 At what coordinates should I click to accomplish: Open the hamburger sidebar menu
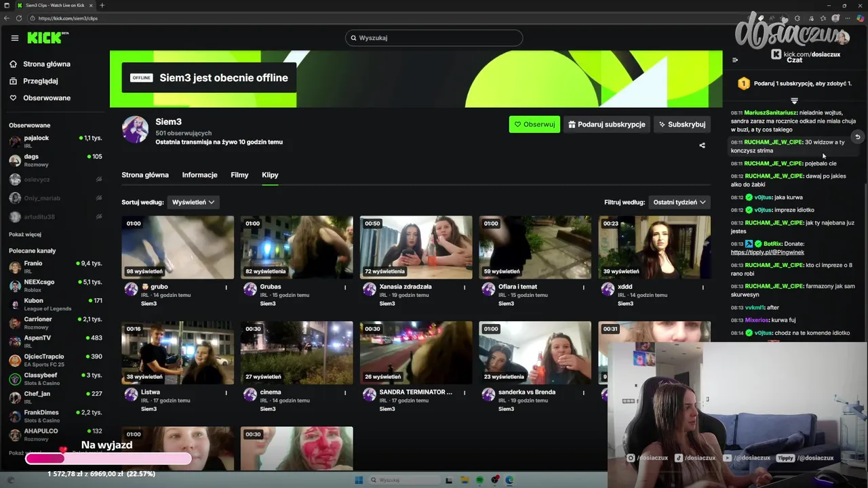tap(14, 38)
